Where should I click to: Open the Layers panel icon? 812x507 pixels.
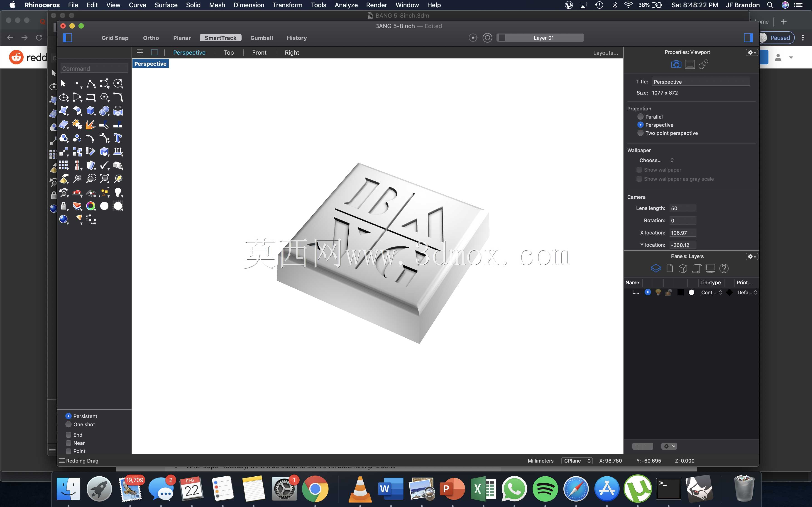[656, 268]
